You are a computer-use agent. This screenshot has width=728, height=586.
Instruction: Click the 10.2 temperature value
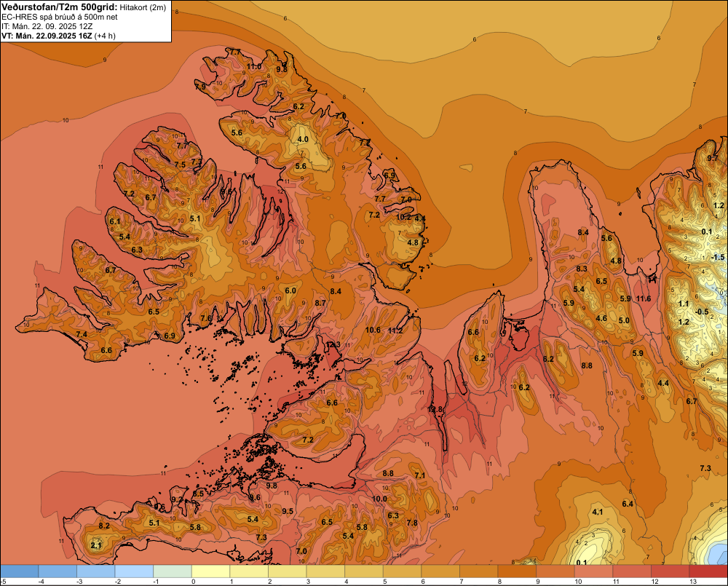(403, 217)
